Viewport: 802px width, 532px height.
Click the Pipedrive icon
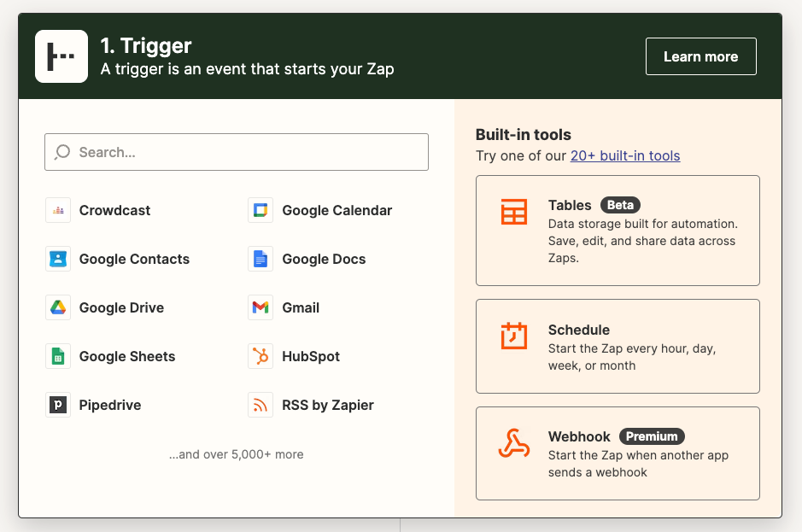coord(58,405)
